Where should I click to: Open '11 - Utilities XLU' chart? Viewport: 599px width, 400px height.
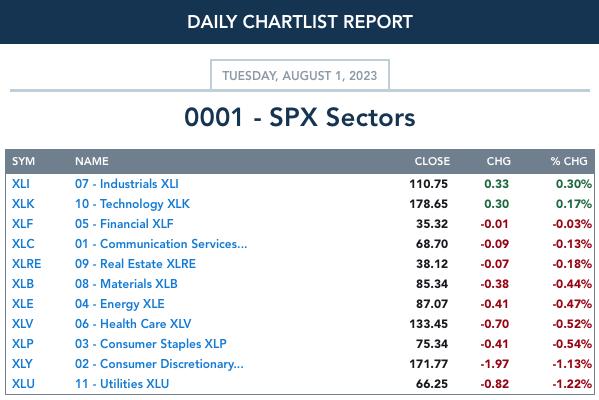122,384
